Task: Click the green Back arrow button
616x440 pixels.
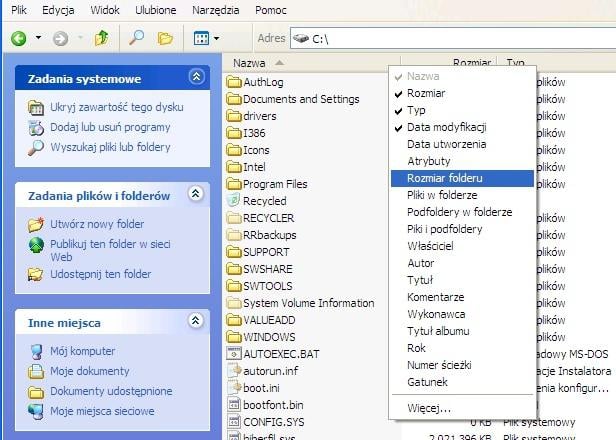Action: pos(19,38)
